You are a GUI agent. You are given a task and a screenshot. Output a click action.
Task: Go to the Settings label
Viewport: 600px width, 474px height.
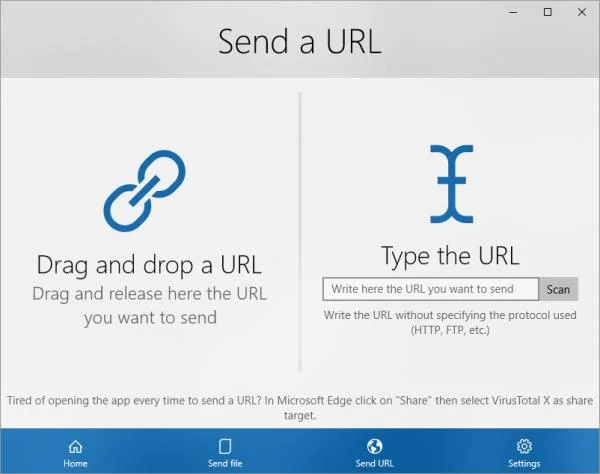(524, 463)
